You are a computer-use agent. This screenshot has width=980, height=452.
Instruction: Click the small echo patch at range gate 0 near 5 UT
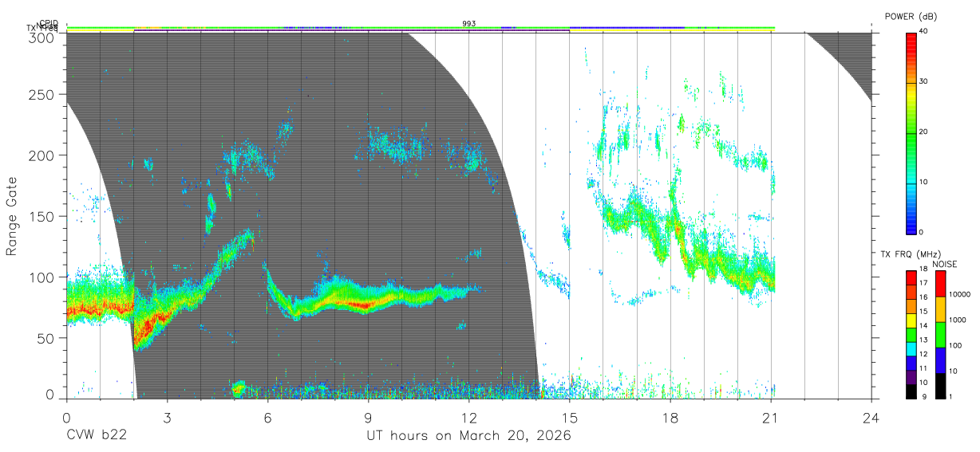pyautogui.click(x=239, y=389)
